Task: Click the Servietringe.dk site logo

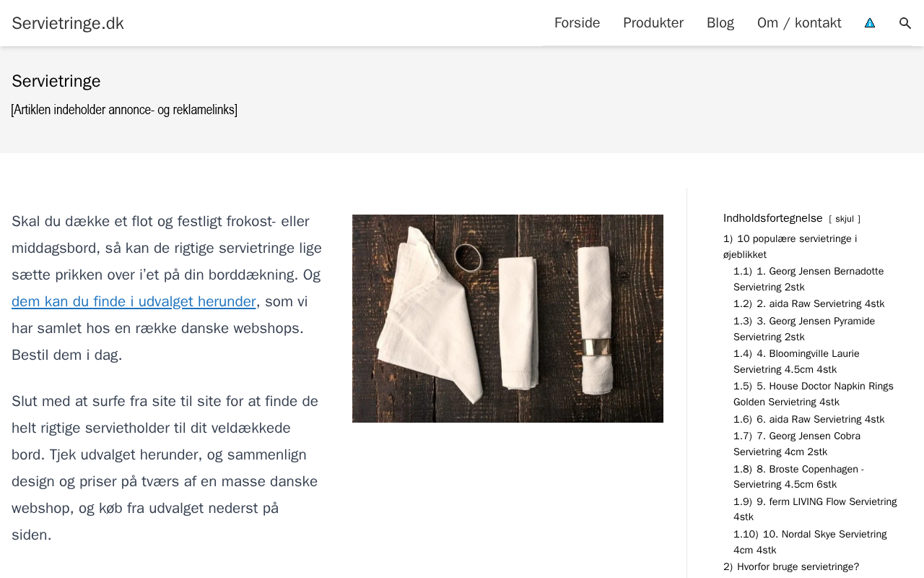Action: point(68,23)
